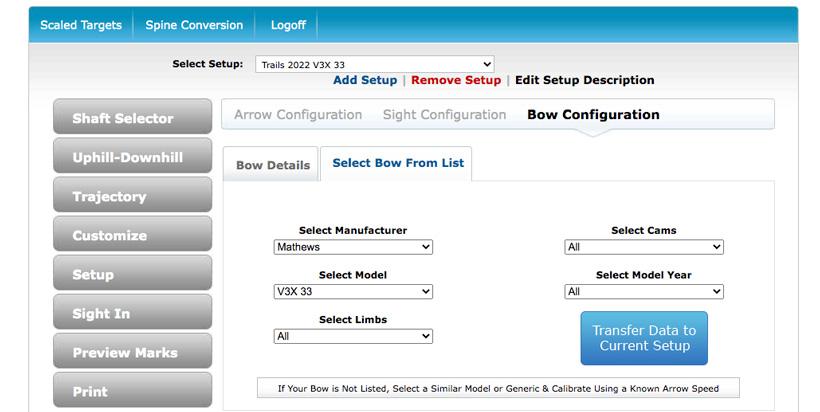The width and height of the screenshot is (820, 412).
Task: Open the Shaft Selector sidebar button
Action: (x=132, y=118)
